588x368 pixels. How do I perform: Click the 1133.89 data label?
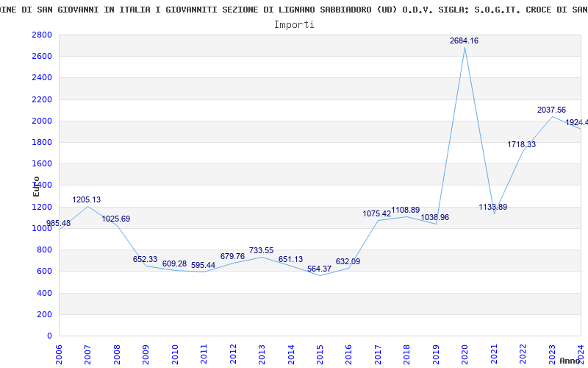point(492,208)
